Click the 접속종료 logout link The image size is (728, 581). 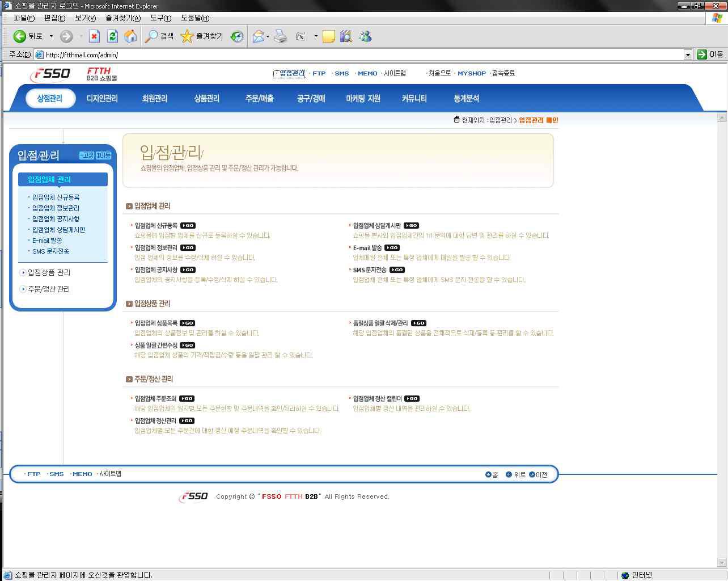503,73
